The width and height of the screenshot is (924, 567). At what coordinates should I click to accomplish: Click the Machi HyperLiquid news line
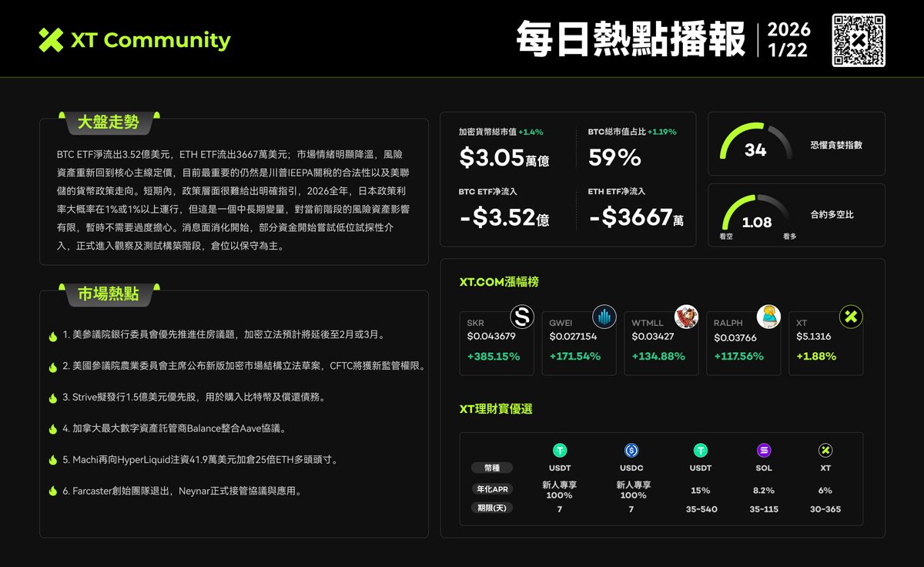(x=200, y=460)
